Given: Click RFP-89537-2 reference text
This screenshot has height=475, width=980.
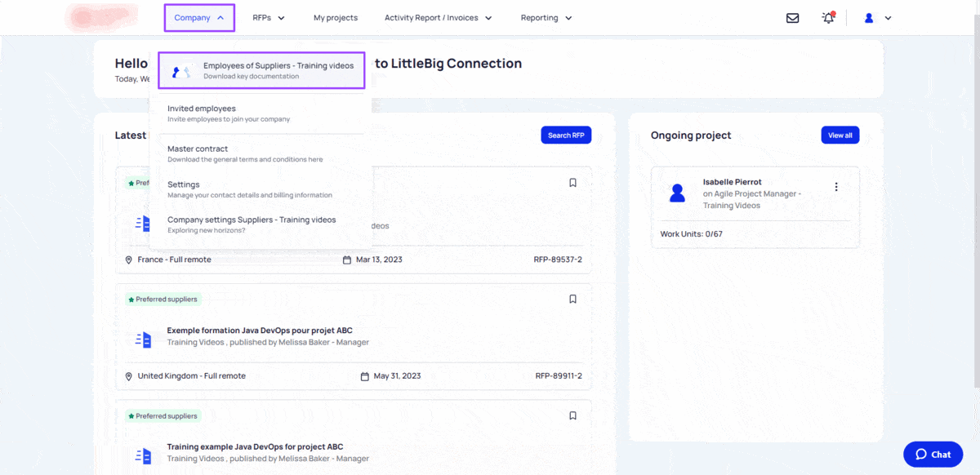Looking at the screenshot, I should (x=558, y=260).
